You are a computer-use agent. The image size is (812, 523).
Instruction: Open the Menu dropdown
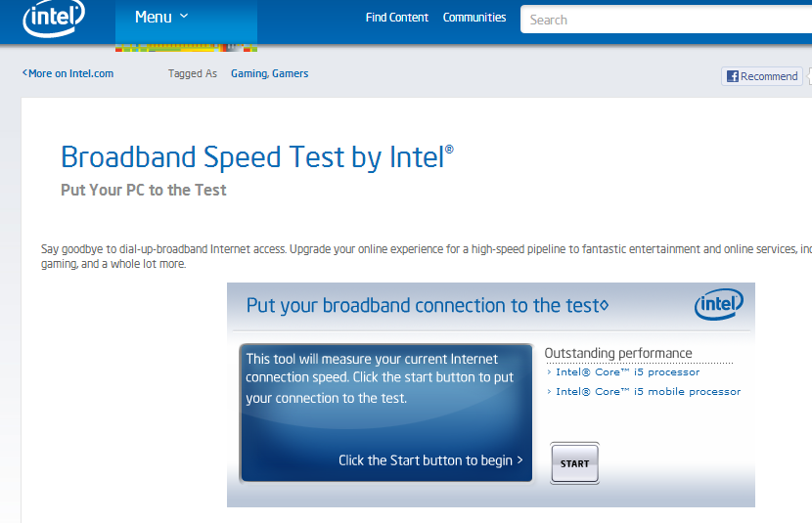pyautogui.click(x=161, y=17)
